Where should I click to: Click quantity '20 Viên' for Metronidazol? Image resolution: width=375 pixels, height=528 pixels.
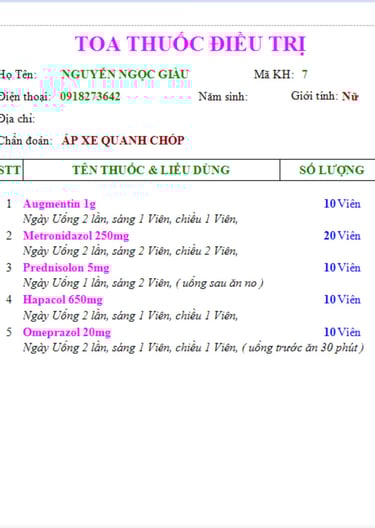click(342, 236)
